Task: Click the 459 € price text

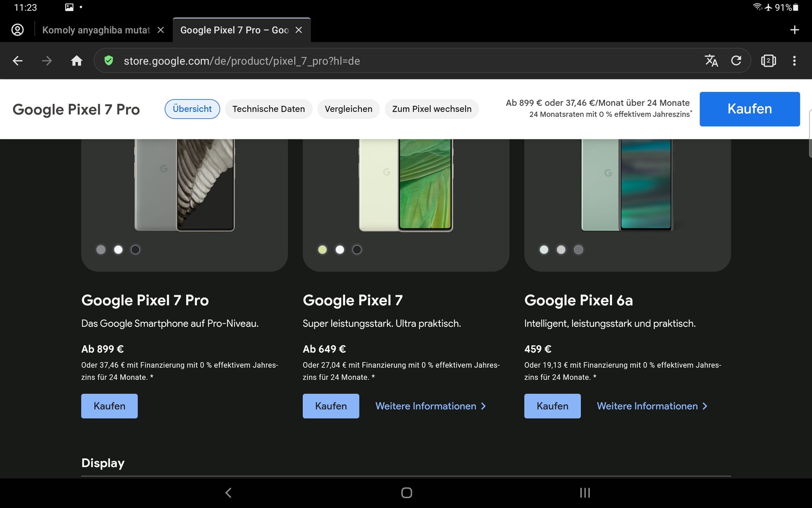Action: (538, 349)
